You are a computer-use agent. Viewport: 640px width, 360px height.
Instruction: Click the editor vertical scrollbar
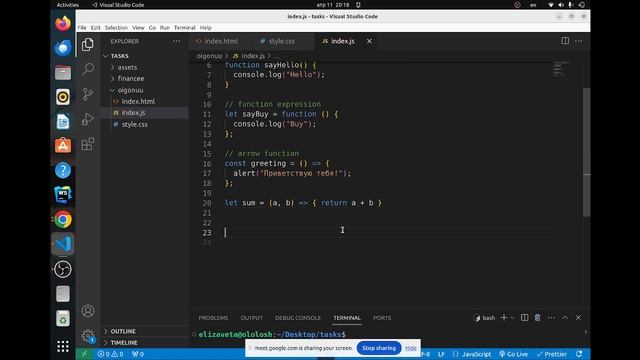587,152
